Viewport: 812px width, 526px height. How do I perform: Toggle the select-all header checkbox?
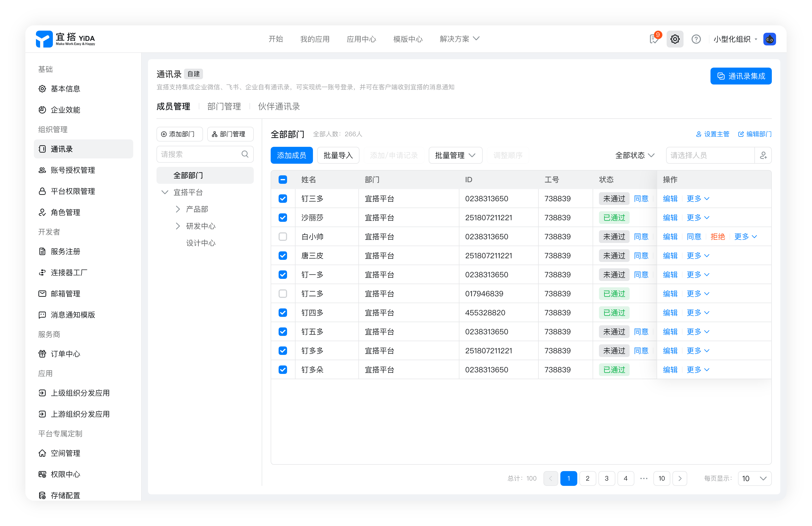click(x=283, y=180)
